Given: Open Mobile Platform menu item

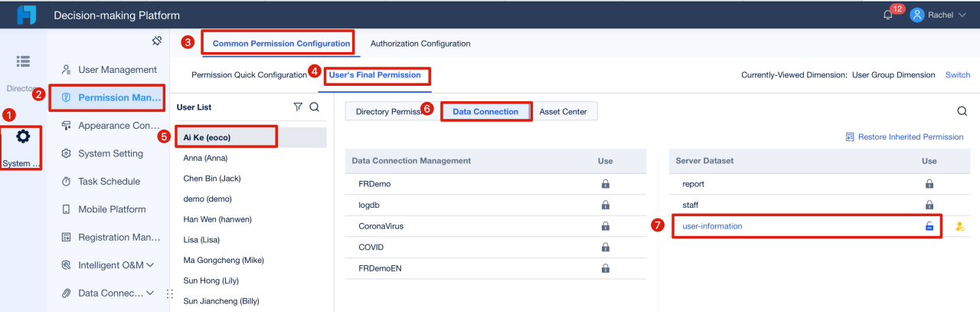Looking at the screenshot, I should click(x=112, y=209).
